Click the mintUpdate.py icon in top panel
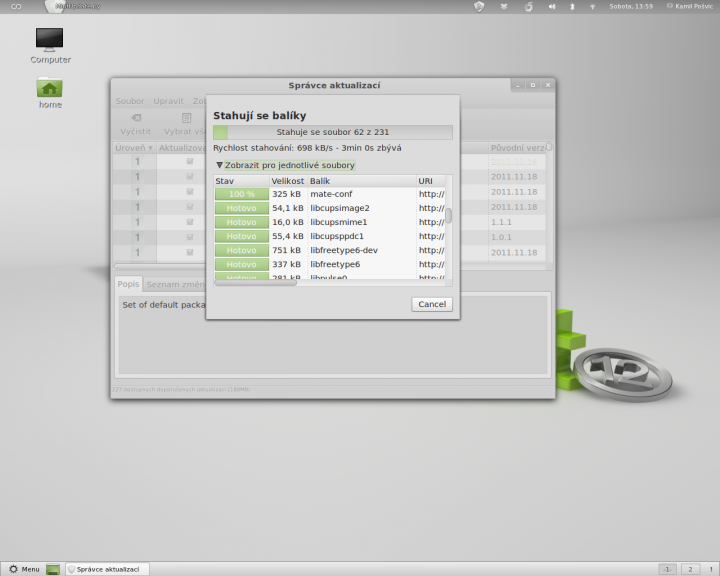 pos(73,6)
